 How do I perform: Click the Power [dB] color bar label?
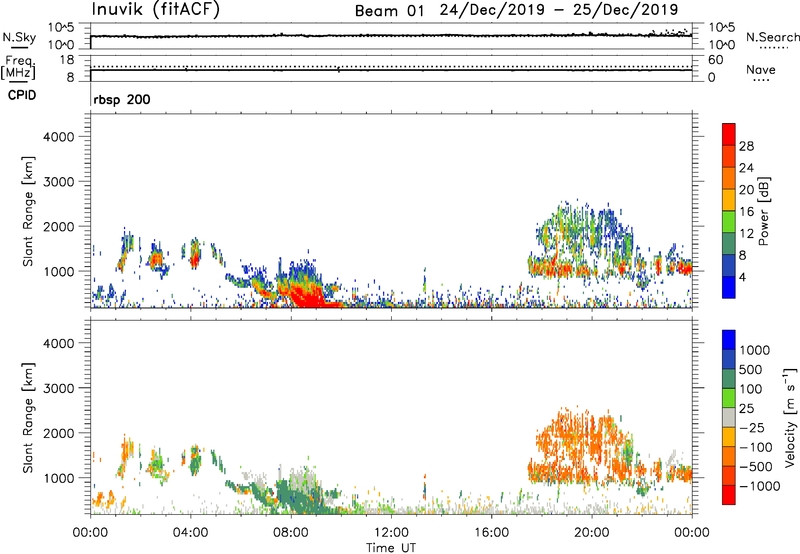[763, 211]
